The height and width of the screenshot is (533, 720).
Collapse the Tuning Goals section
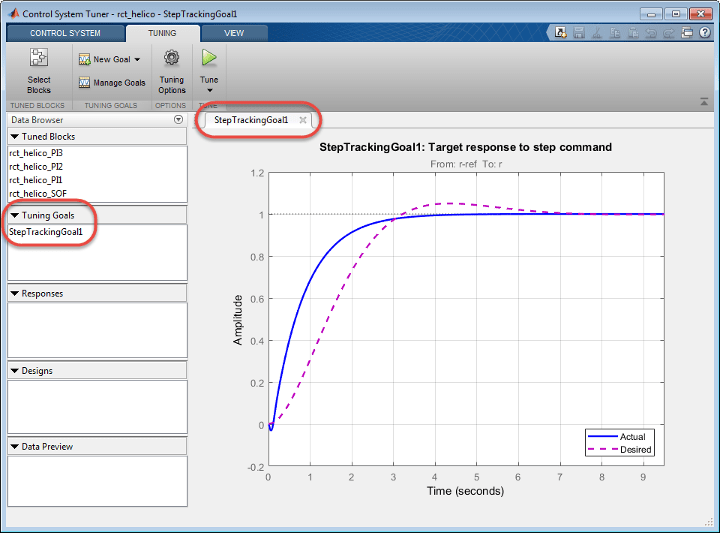coord(15,215)
